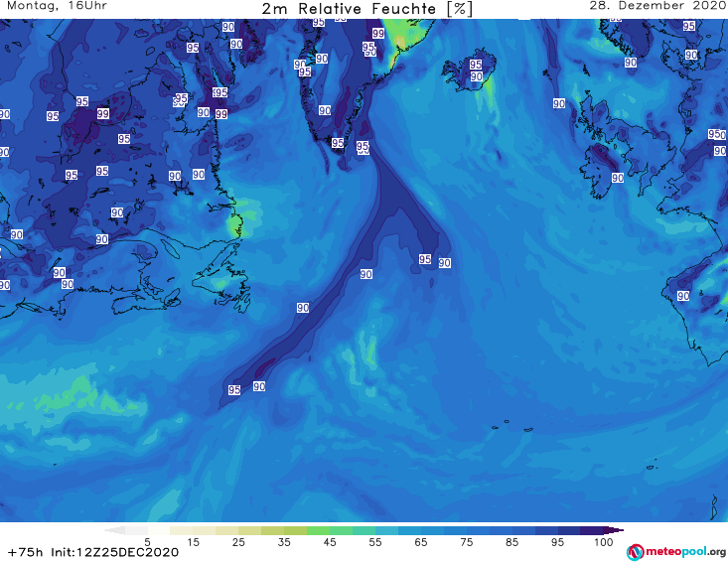728x562 pixels.
Task: Click the legend value '100'
Action: [604, 542]
